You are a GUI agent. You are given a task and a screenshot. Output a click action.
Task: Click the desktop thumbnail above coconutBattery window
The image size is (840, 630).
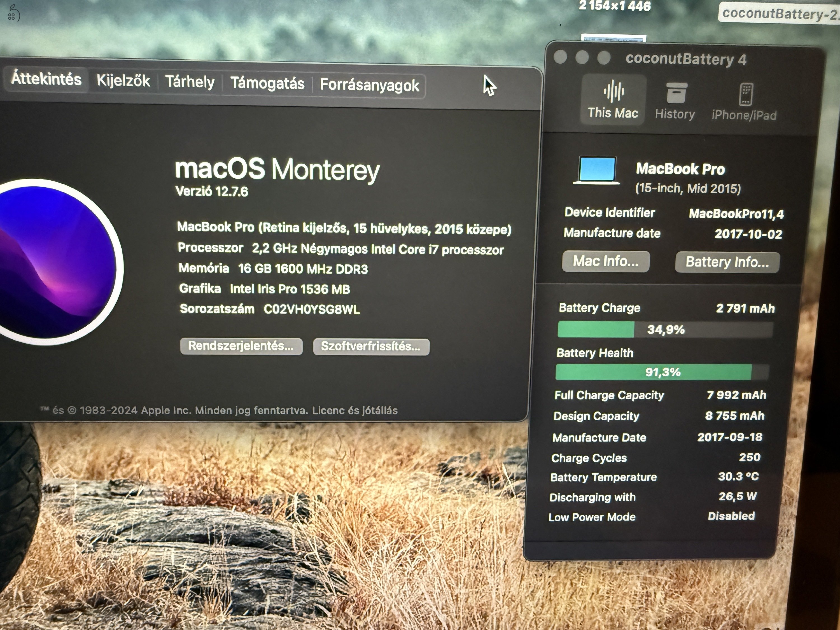click(x=613, y=38)
